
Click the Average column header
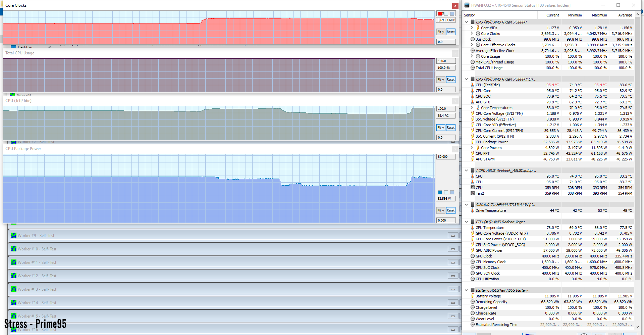click(x=625, y=15)
